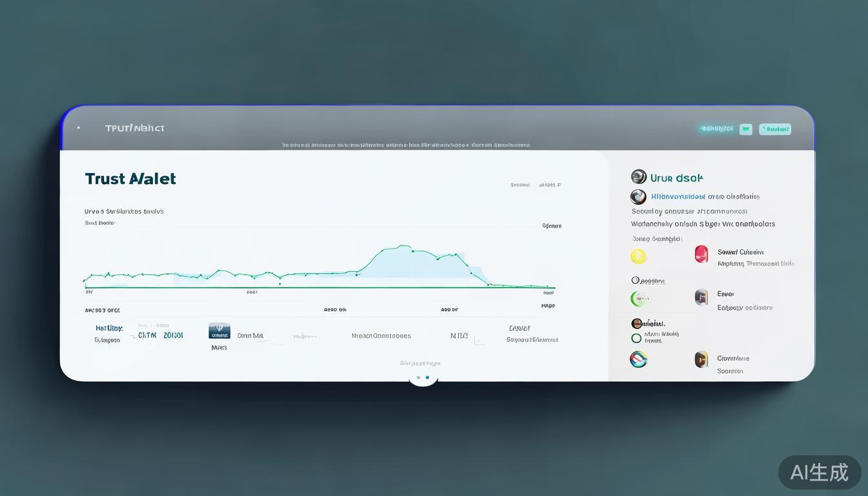
Task: Go to the first pagination dot
Action: 418,377
